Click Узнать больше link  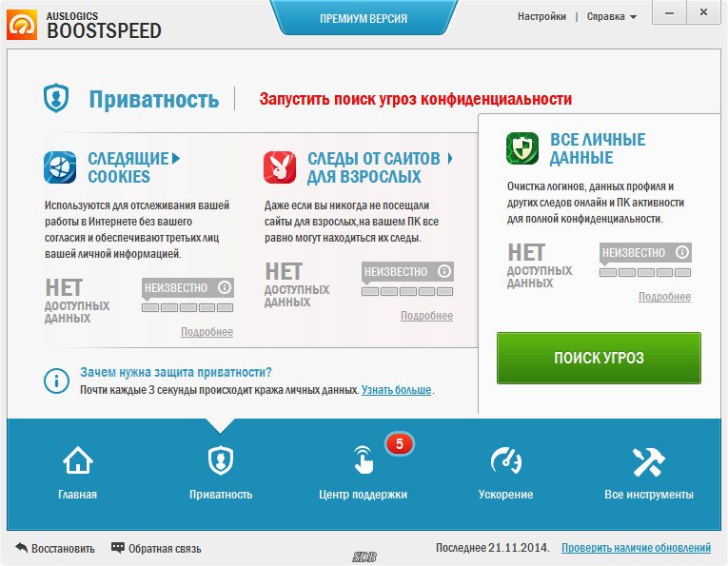[x=396, y=390]
